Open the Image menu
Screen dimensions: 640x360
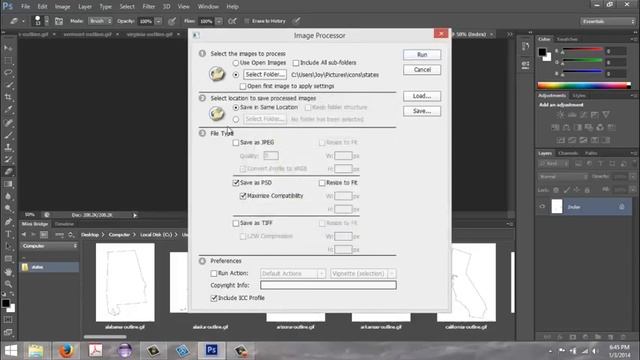62,7
